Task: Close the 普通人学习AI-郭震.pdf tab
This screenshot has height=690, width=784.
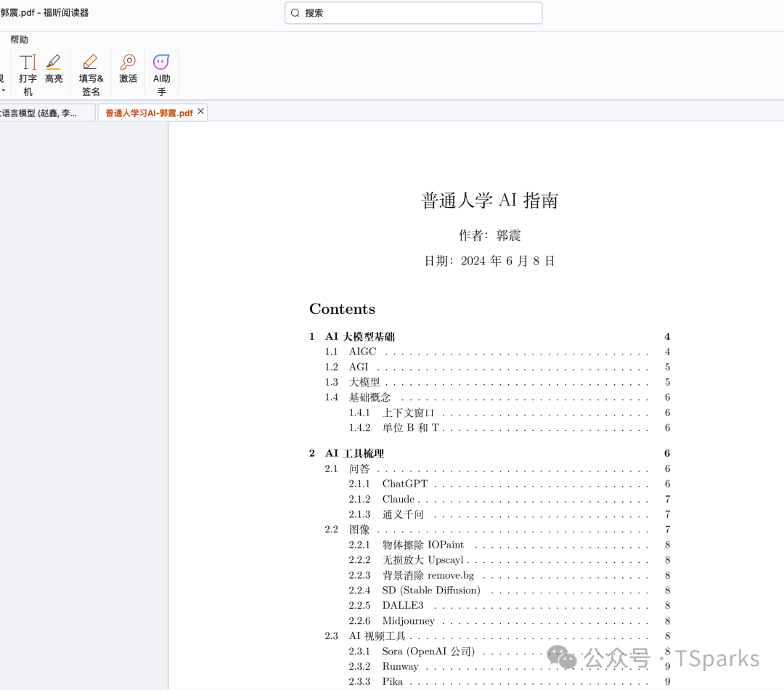Action: 200,112
